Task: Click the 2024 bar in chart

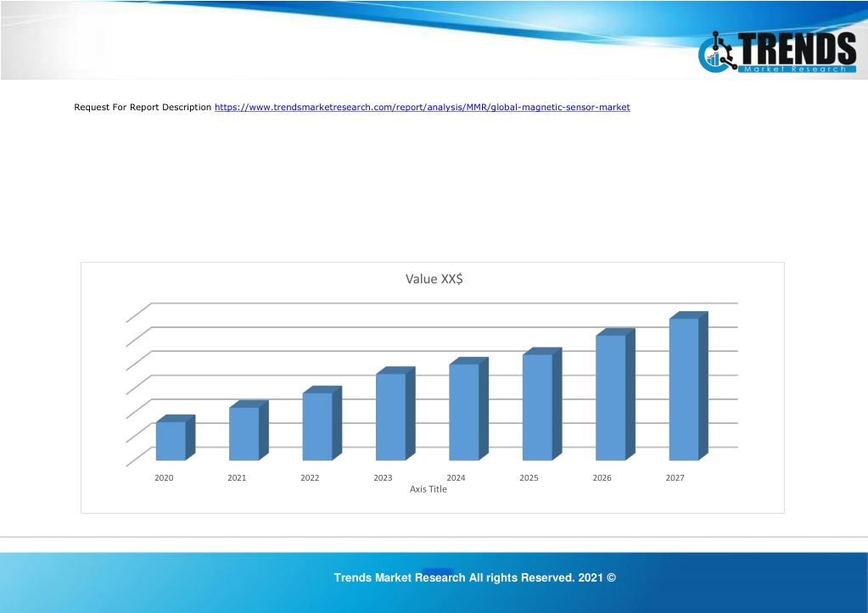Action: 468,409
